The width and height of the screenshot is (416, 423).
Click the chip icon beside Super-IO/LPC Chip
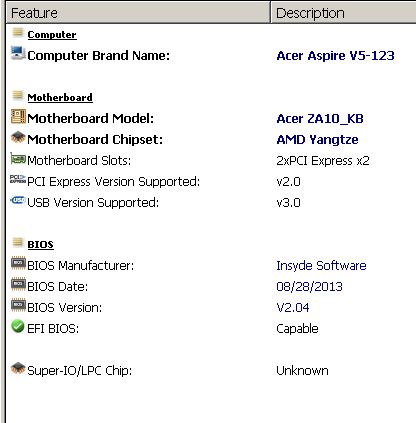coord(18,368)
